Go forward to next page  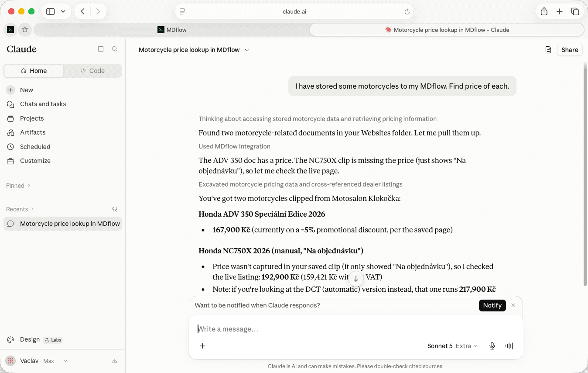click(98, 11)
